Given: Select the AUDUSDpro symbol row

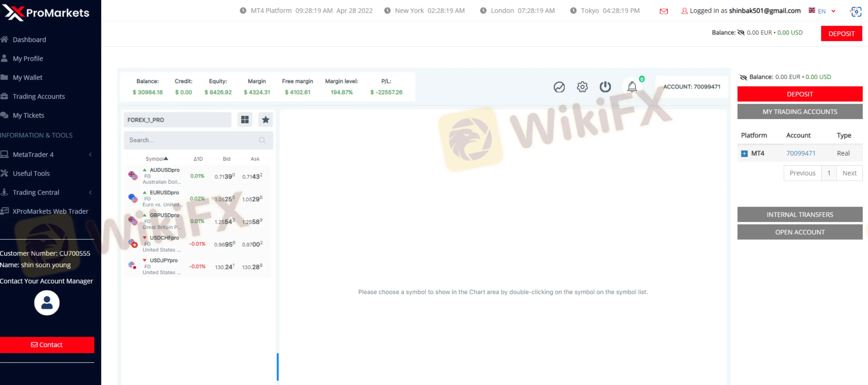Looking at the screenshot, I should [x=197, y=176].
